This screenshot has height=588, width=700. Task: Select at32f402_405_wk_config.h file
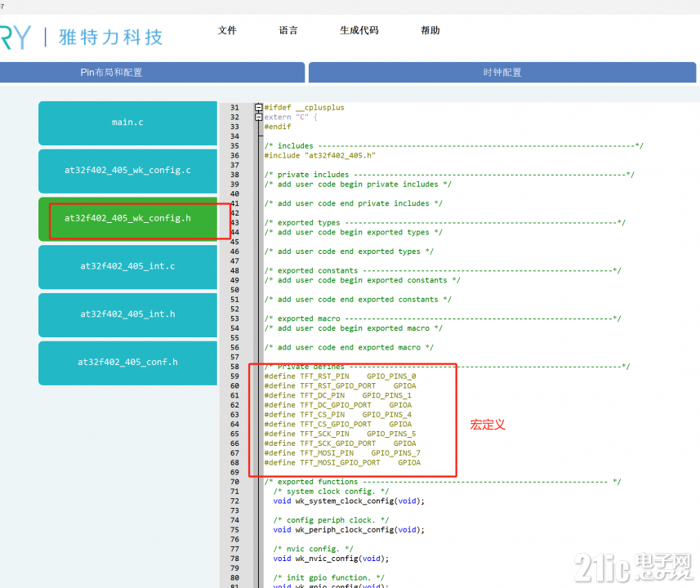127,219
